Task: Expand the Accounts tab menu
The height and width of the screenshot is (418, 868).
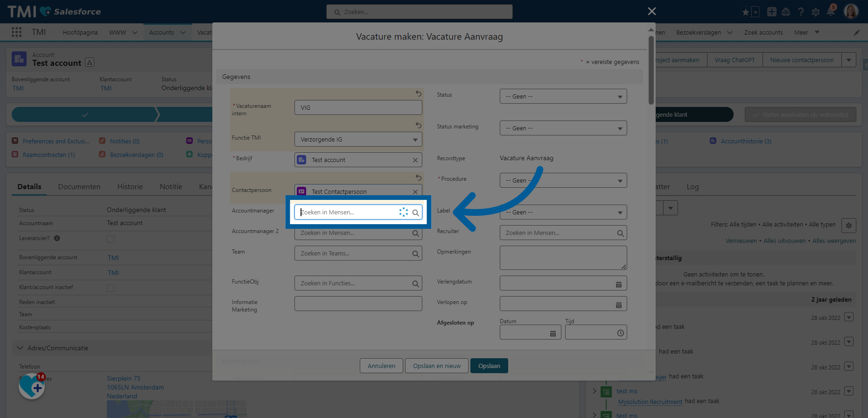Action: tap(183, 32)
